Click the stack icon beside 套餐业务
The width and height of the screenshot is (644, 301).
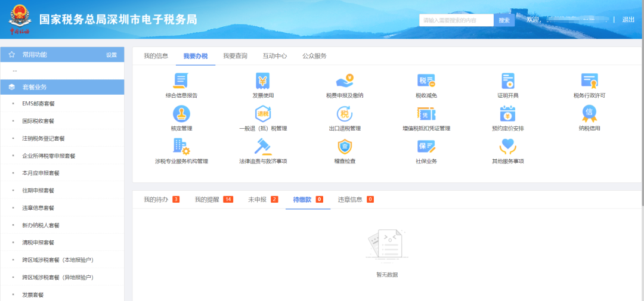pos(12,87)
